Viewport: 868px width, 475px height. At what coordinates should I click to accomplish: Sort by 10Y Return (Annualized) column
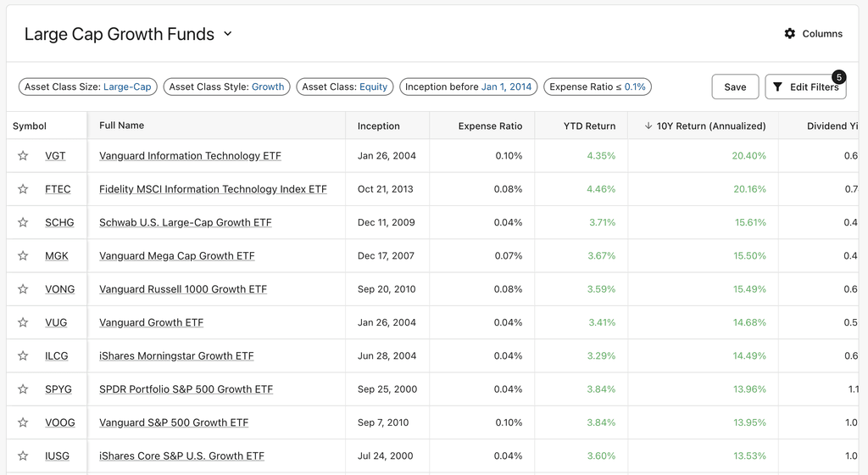coord(710,126)
